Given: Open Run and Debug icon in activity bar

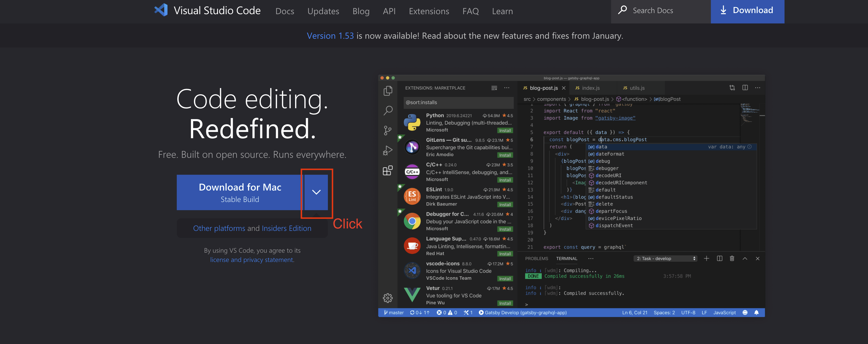Looking at the screenshot, I should point(388,150).
